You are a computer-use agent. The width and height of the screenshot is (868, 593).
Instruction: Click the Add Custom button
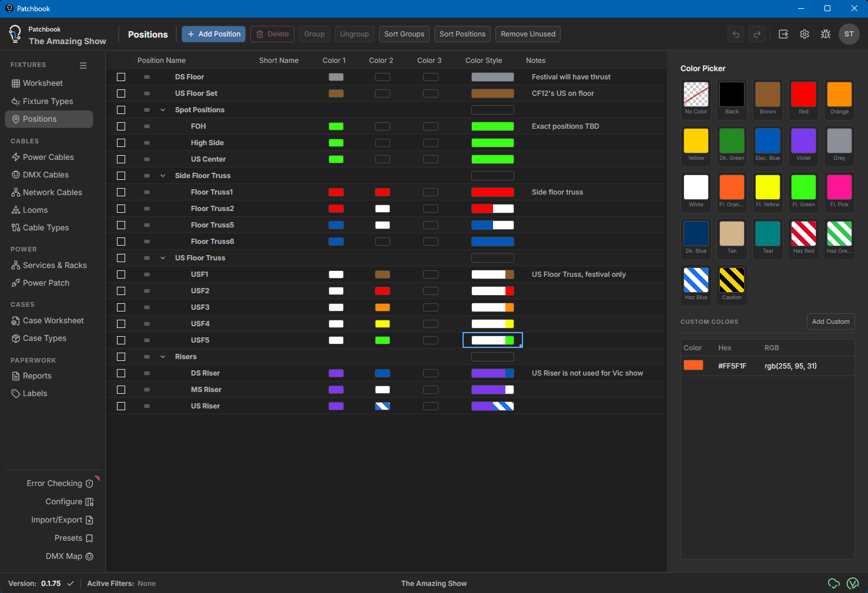(x=830, y=321)
